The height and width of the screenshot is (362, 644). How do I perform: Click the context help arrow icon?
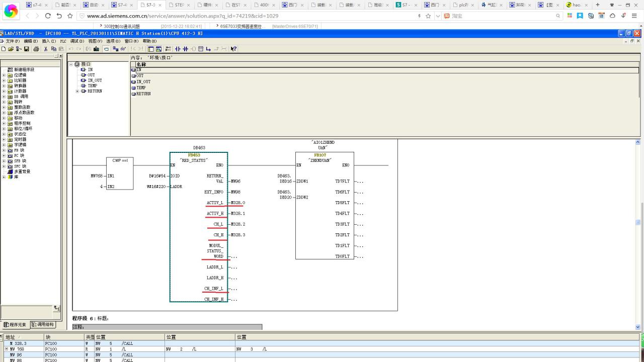click(x=233, y=49)
